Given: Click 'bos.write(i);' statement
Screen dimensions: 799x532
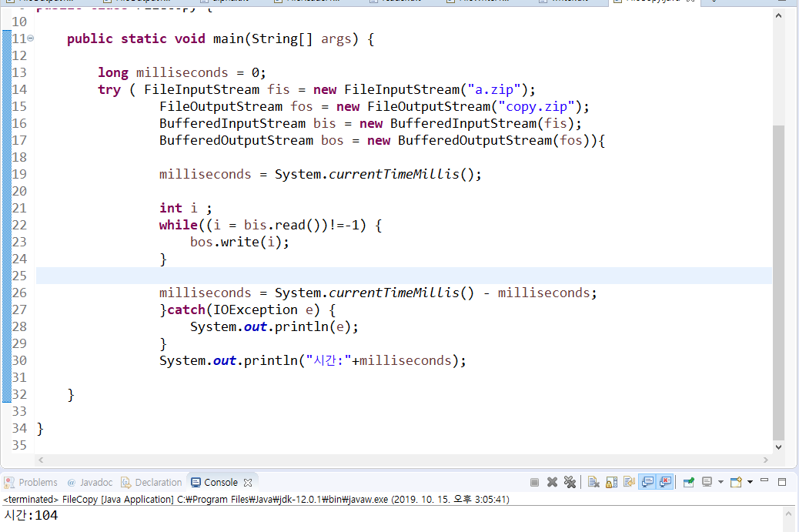Looking at the screenshot, I should tap(239, 242).
